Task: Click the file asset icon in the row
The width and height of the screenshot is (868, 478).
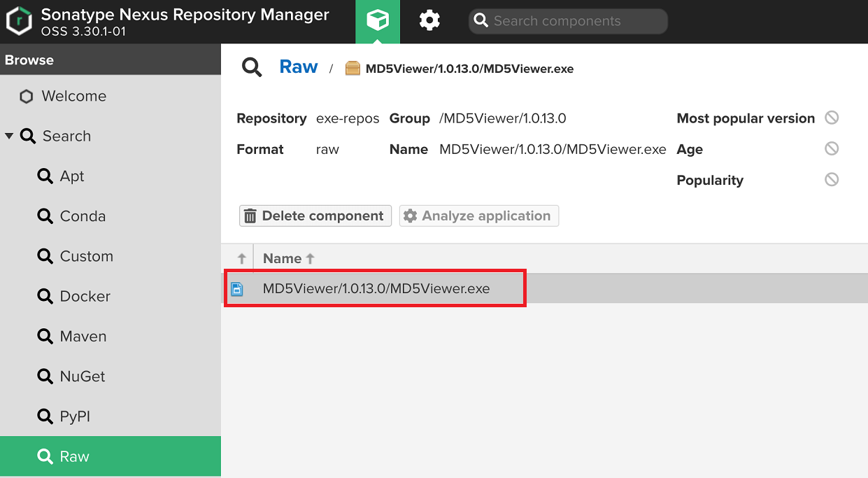Action: pyautogui.click(x=237, y=289)
